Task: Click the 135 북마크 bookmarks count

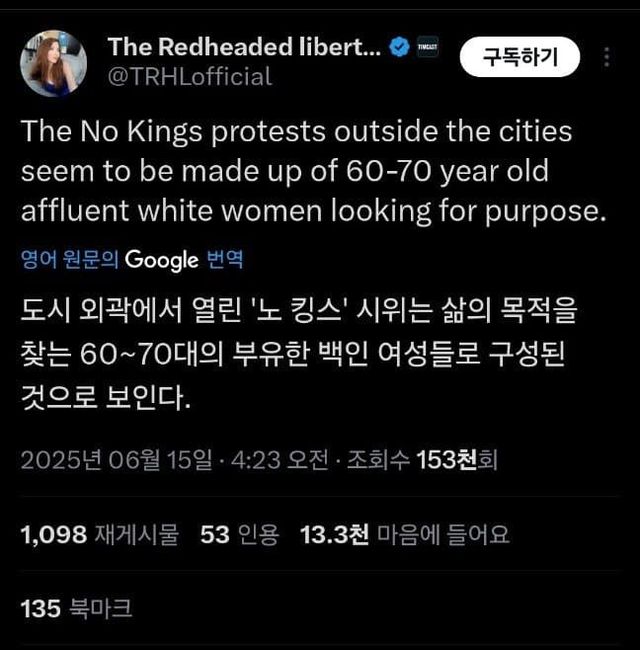Action: [76, 608]
